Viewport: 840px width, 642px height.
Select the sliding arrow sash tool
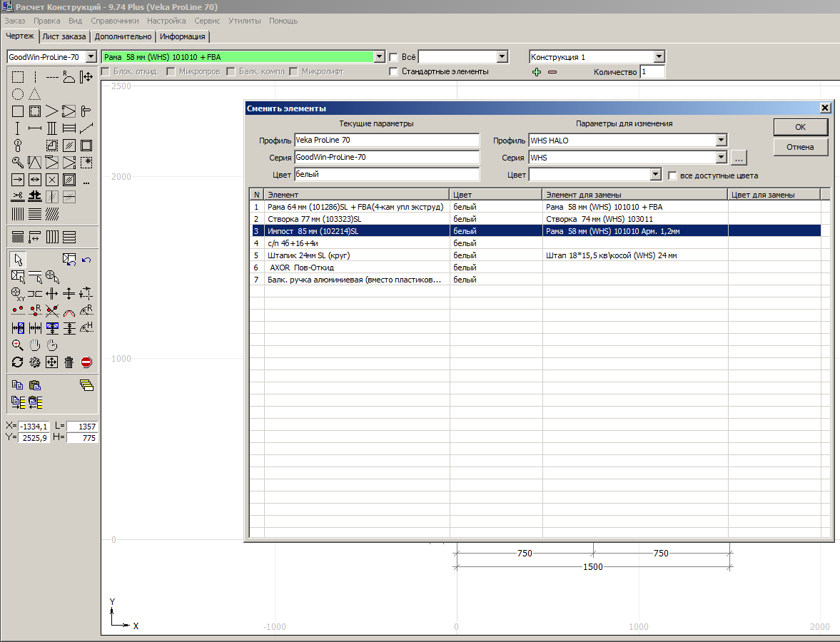click(18, 180)
